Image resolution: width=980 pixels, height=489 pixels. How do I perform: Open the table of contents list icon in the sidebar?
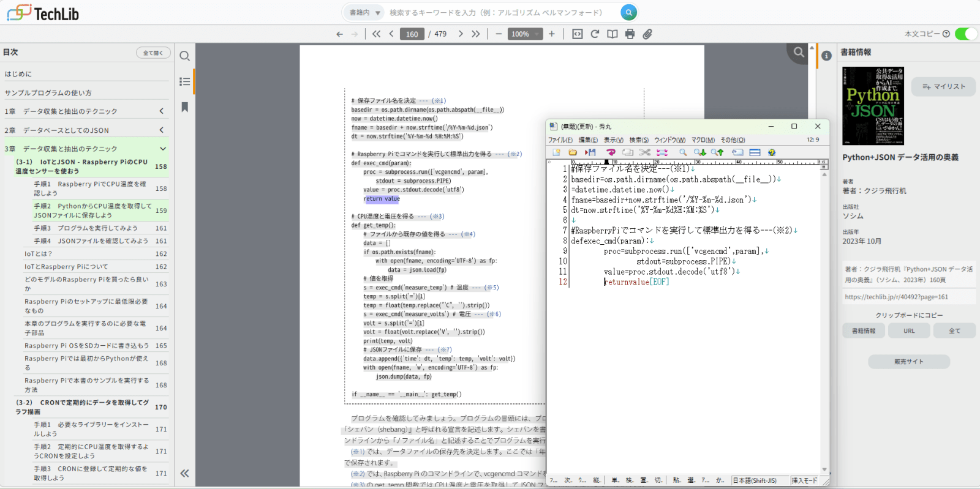pos(184,81)
